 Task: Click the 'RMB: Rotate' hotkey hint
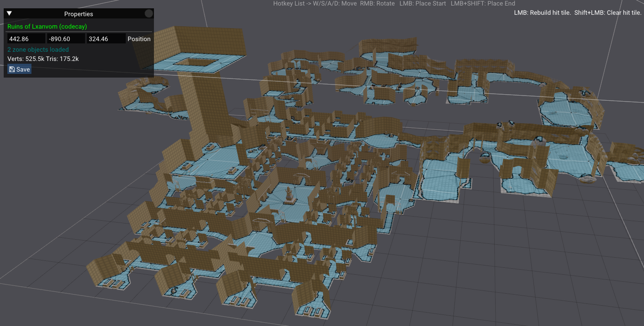[377, 4]
